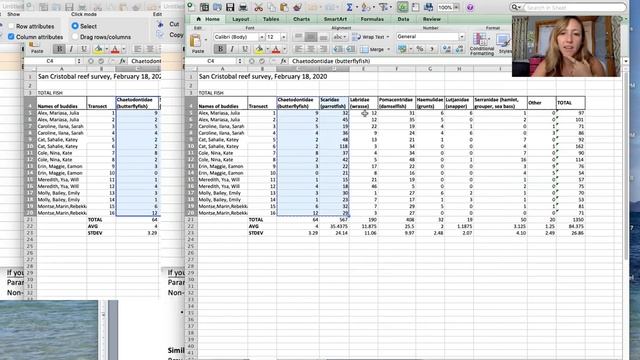
Task: Switch to the Formulas ribbon tab
Action: pyautogui.click(x=372, y=19)
